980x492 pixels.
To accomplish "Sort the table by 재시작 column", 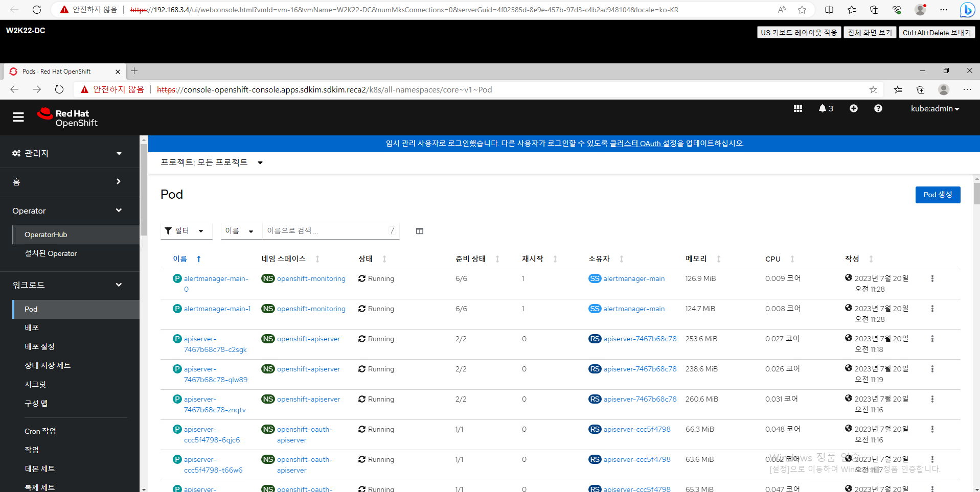I will pos(539,259).
